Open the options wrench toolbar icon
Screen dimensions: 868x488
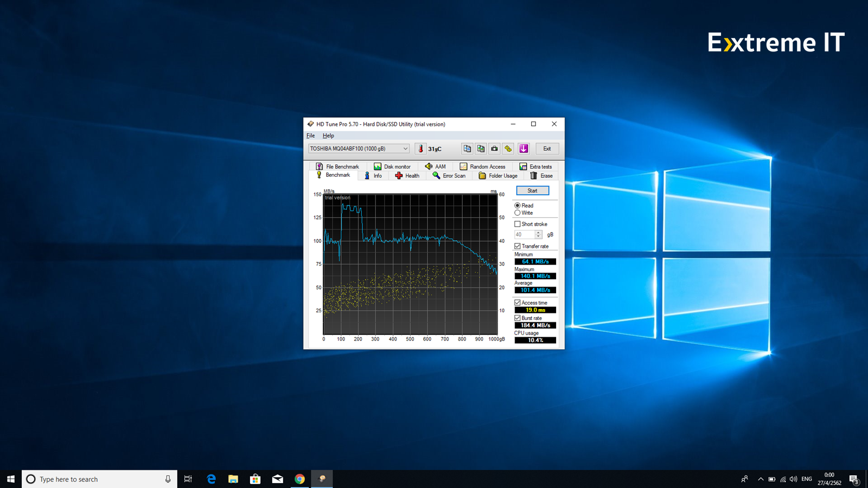(508, 149)
